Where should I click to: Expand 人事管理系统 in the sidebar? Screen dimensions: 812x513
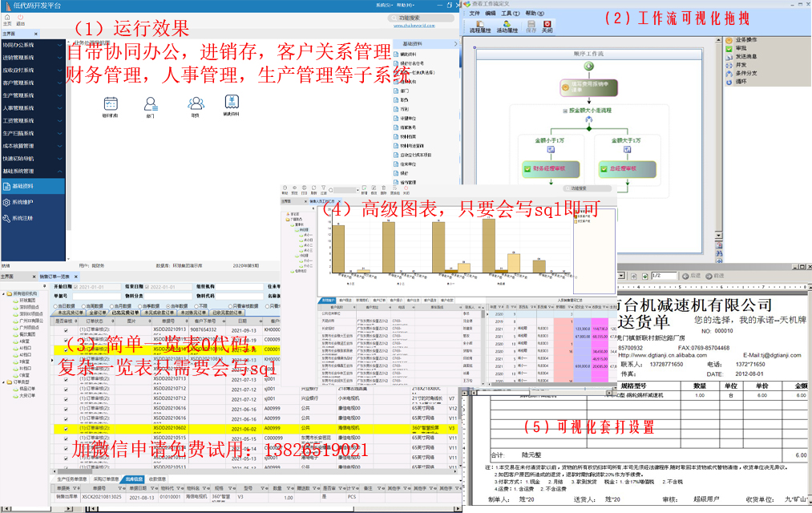32,107
